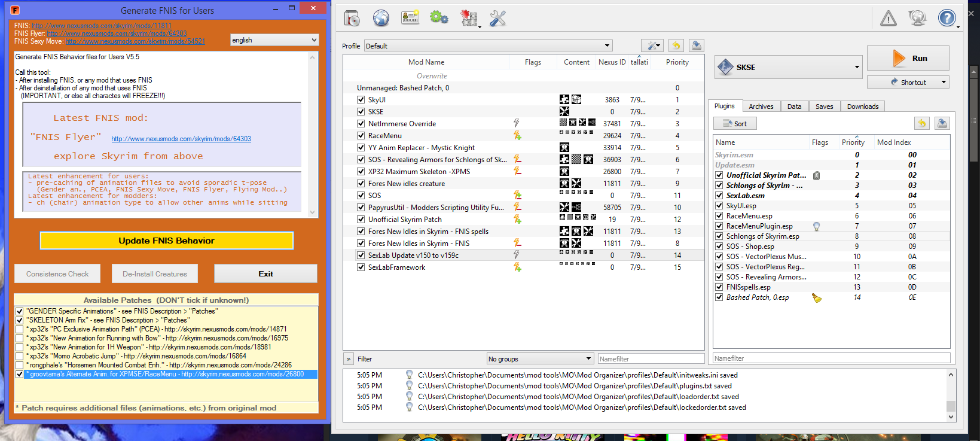Click the FNIS app icon in title bar

click(x=16, y=10)
